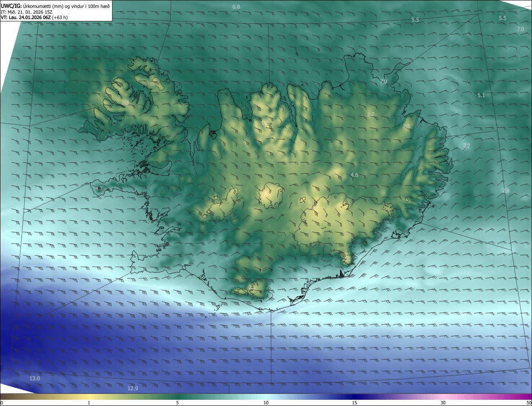Click the 12.9 value label over the ocean

(133, 389)
